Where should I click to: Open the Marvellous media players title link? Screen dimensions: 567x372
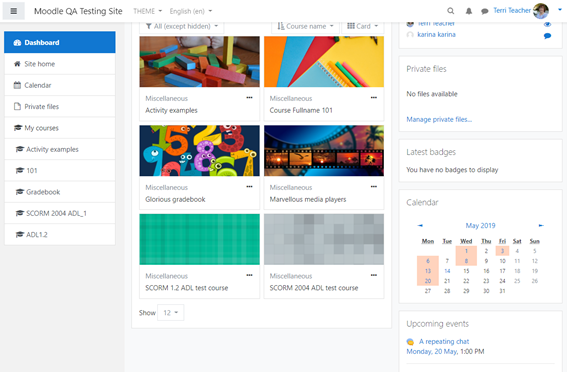308,199
